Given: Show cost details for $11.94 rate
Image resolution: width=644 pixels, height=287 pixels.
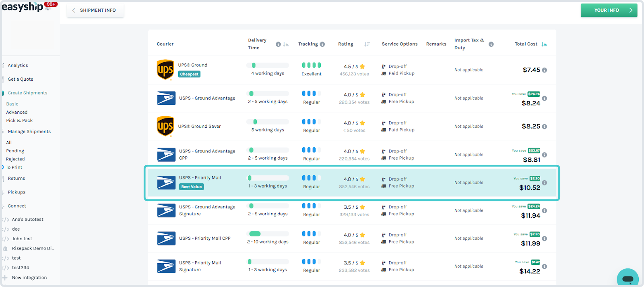Looking at the screenshot, I should 544,211.
